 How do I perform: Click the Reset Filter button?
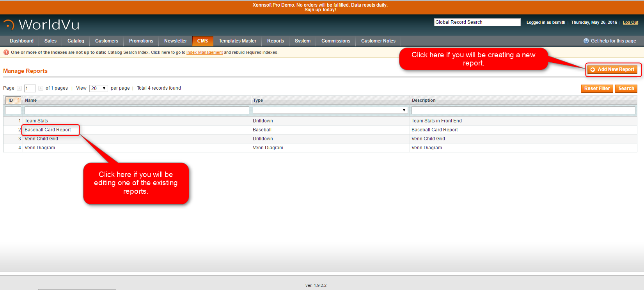coord(597,88)
